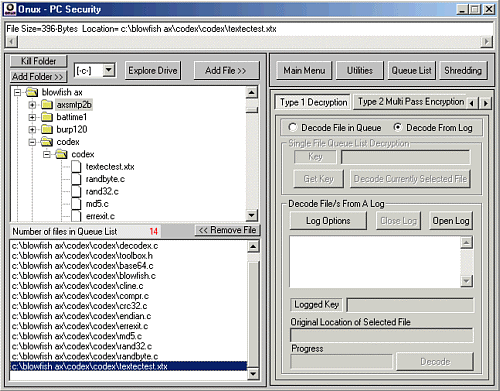This screenshot has width=500, height=391.
Task: Switch to Type 2 Multi Pass Encryption tab
Action: pos(411,102)
